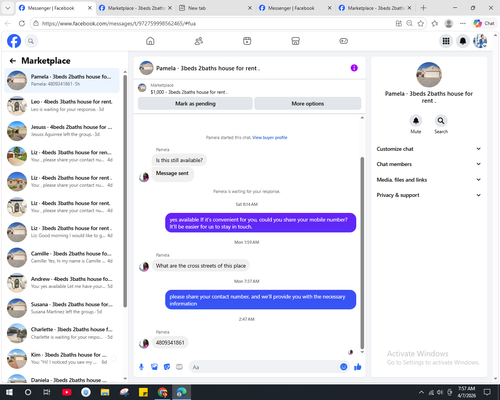Open the Facebook logo home
The image size is (500, 400).
pyautogui.click(x=14, y=41)
